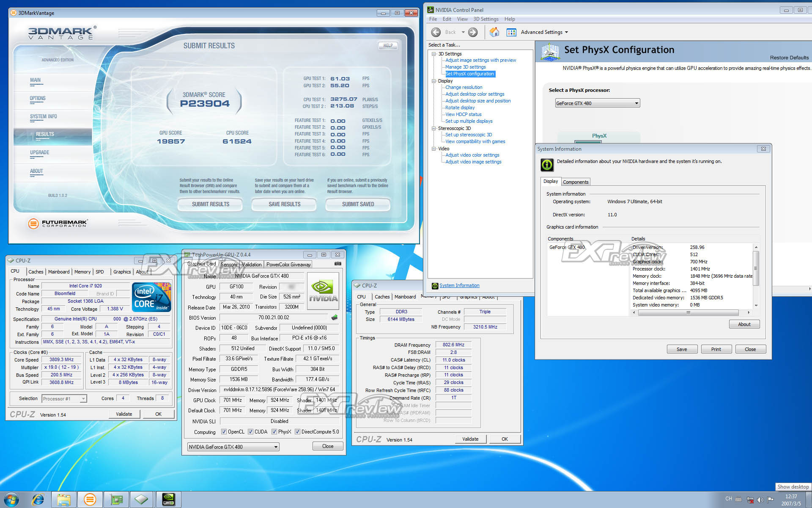Click Restore Defaults in PhysX page

tap(789, 58)
